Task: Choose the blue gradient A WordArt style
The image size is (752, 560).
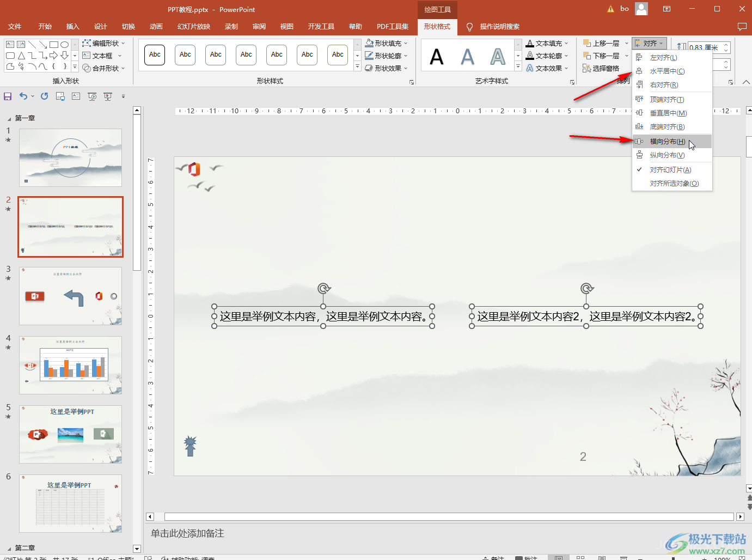Action: [467, 57]
